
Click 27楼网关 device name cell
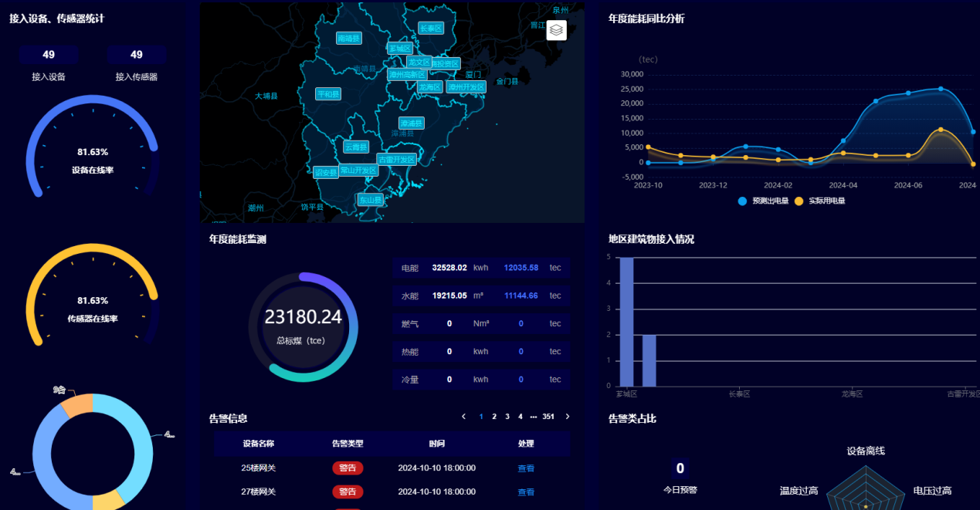259,492
